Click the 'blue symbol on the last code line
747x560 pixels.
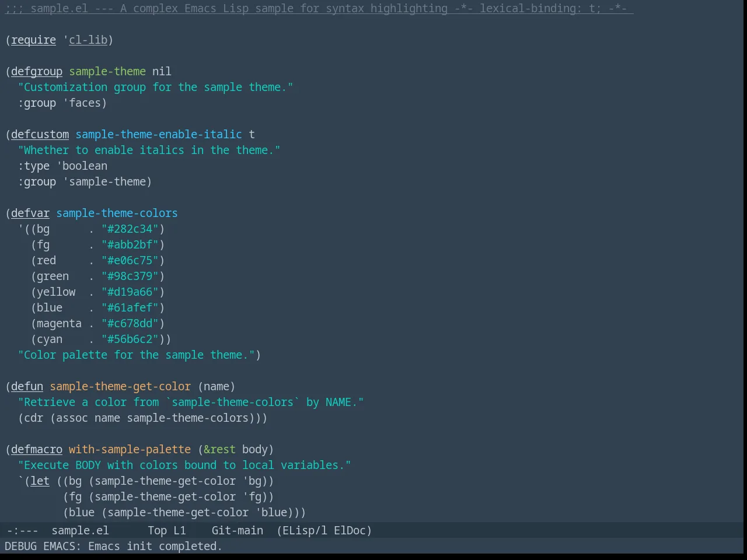[x=271, y=512]
